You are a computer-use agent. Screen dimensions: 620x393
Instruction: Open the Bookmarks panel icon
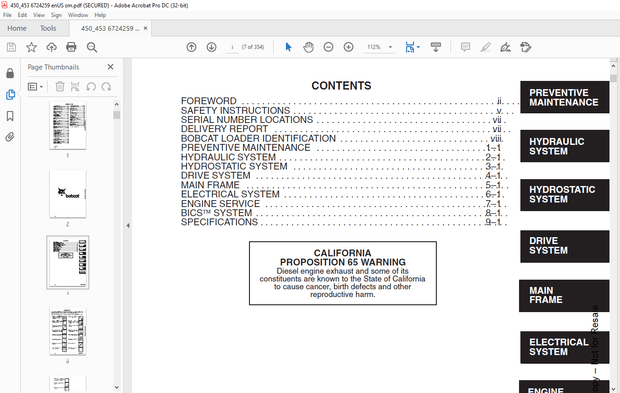(10, 116)
